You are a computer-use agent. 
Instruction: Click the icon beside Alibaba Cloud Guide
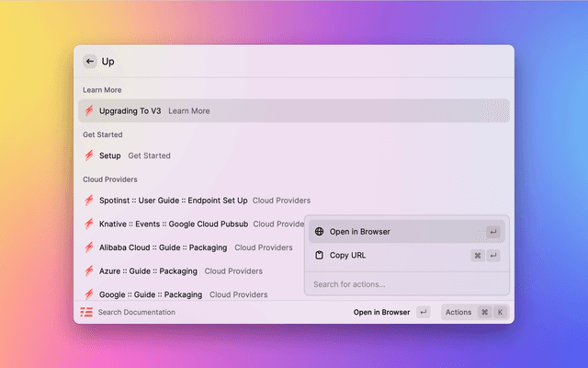(89, 247)
